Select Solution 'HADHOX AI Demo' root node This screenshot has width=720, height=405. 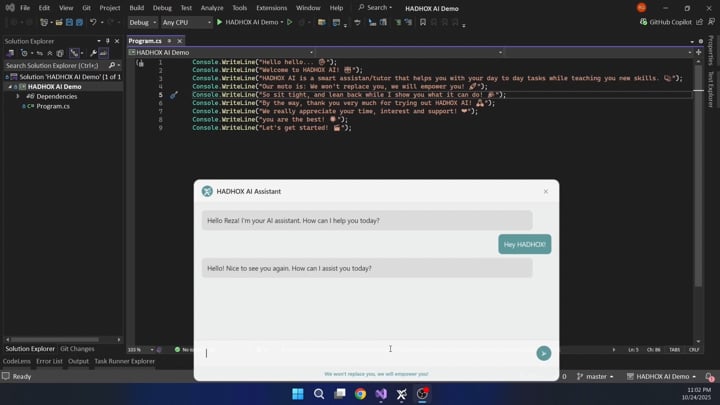coord(69,77)
